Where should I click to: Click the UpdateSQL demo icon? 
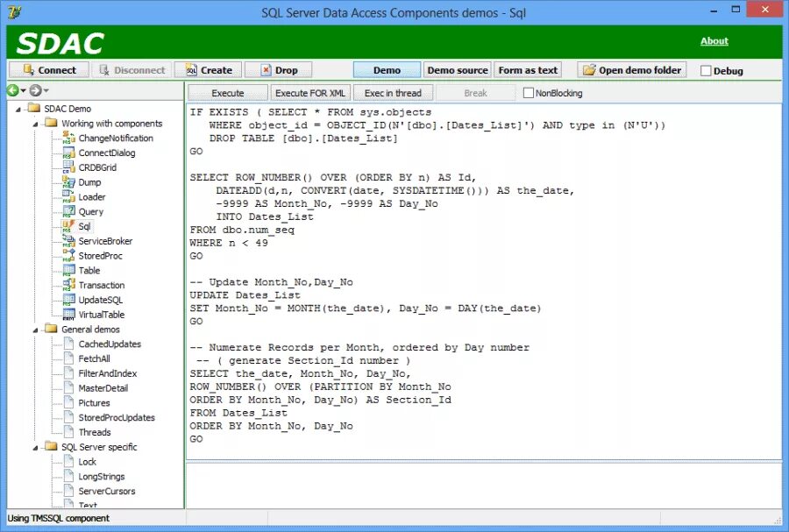coord(69,300)
